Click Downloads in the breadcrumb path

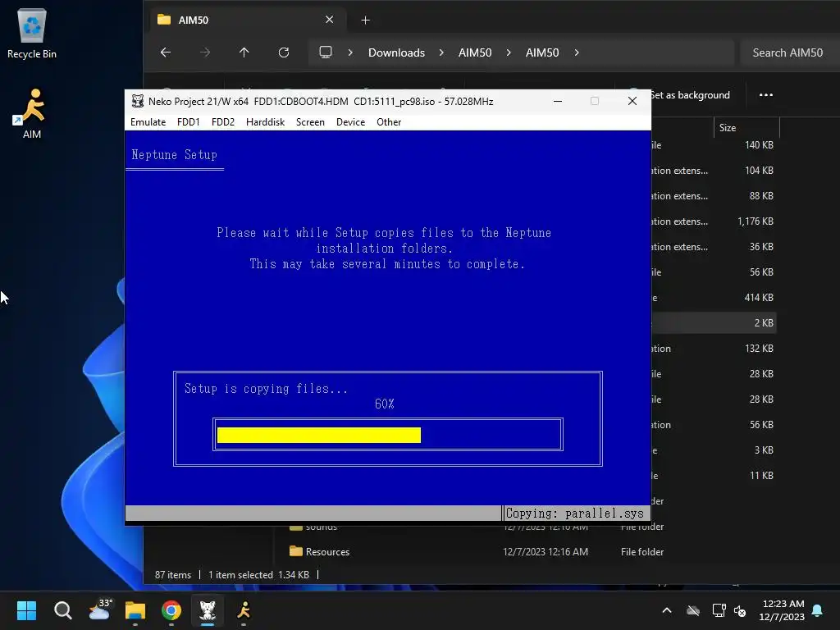click(396, 52)
